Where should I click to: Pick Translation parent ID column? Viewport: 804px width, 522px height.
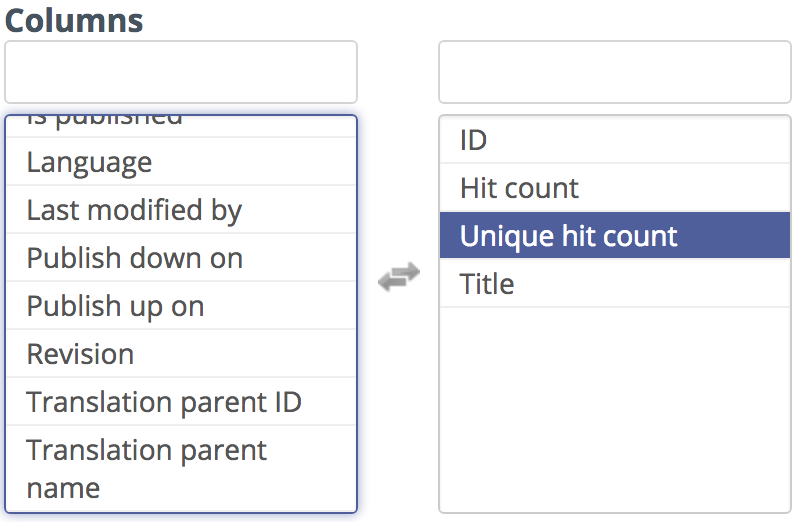click(181, 401)
